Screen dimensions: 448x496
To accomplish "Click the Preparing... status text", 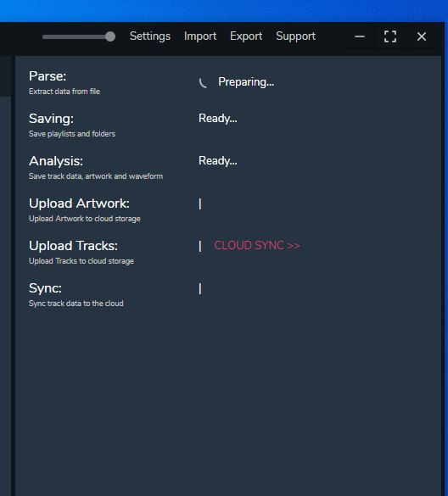I will (x=246, y=82).
